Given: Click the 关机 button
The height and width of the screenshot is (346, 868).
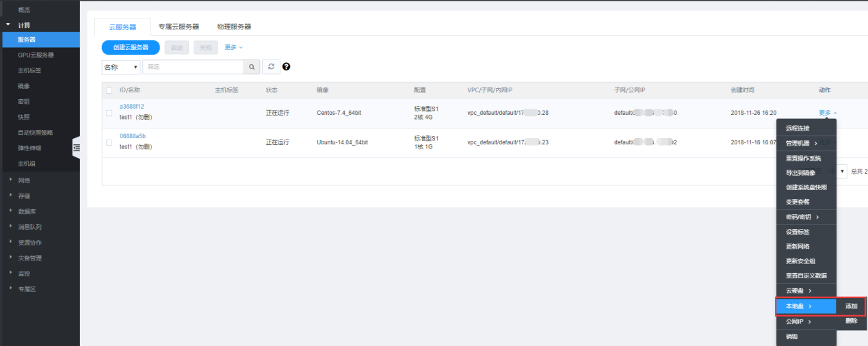Looking at the screenshot, I should [206, 47].
